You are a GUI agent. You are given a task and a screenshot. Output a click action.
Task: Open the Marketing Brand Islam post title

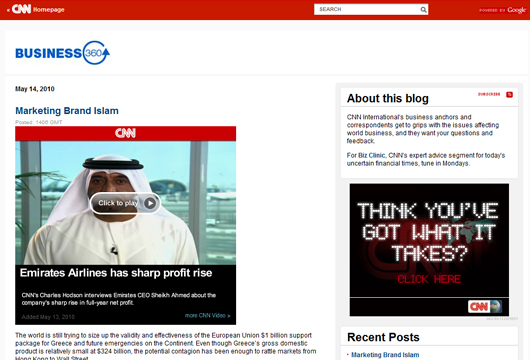[67, 111]
